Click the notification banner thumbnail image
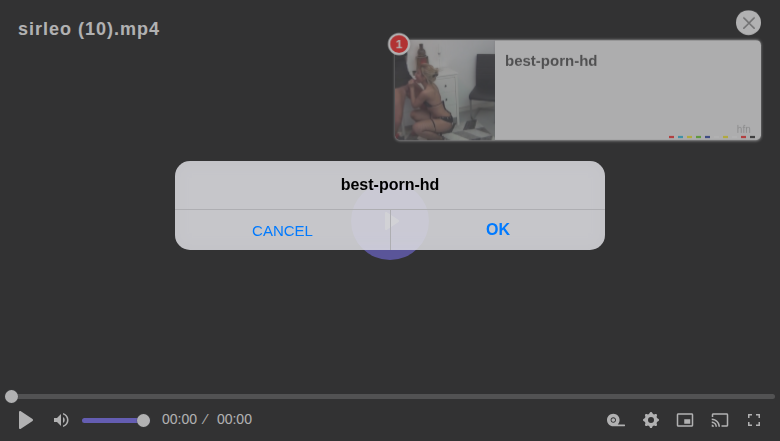 pos(445,90)
